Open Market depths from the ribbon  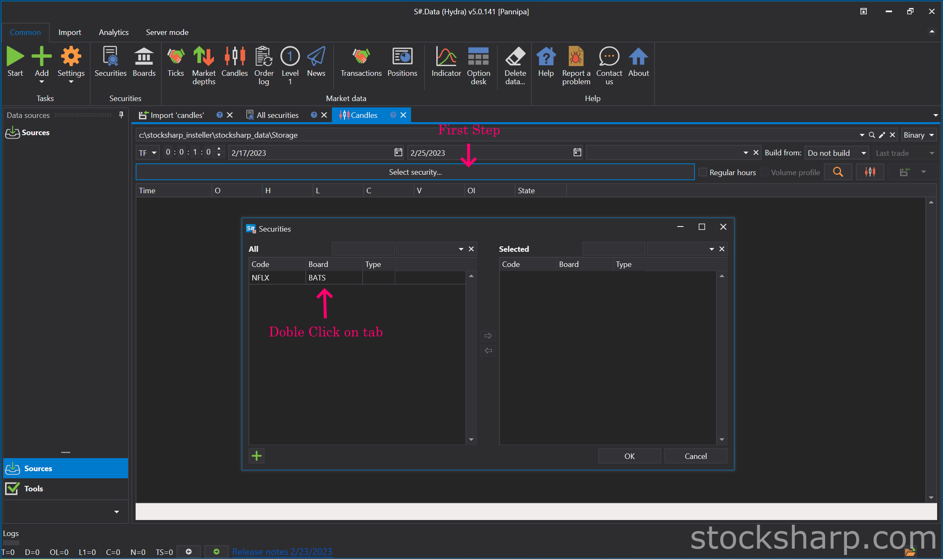204,57
